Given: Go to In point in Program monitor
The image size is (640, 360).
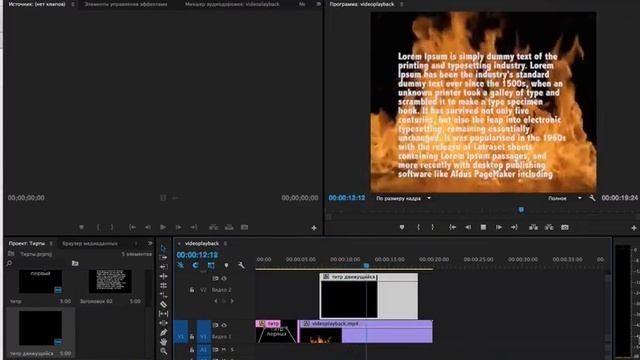Looking at the screenshot, I should pos(452,227).
